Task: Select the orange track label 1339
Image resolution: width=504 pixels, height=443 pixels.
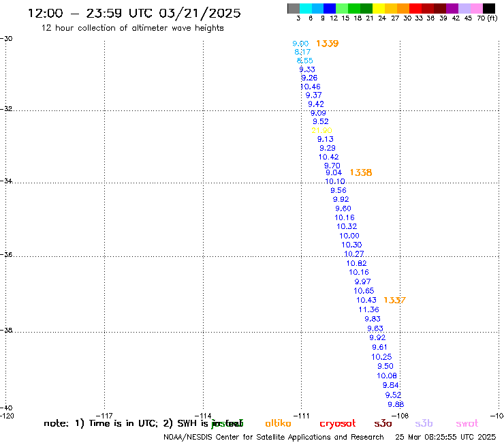Action: [327, 44]
